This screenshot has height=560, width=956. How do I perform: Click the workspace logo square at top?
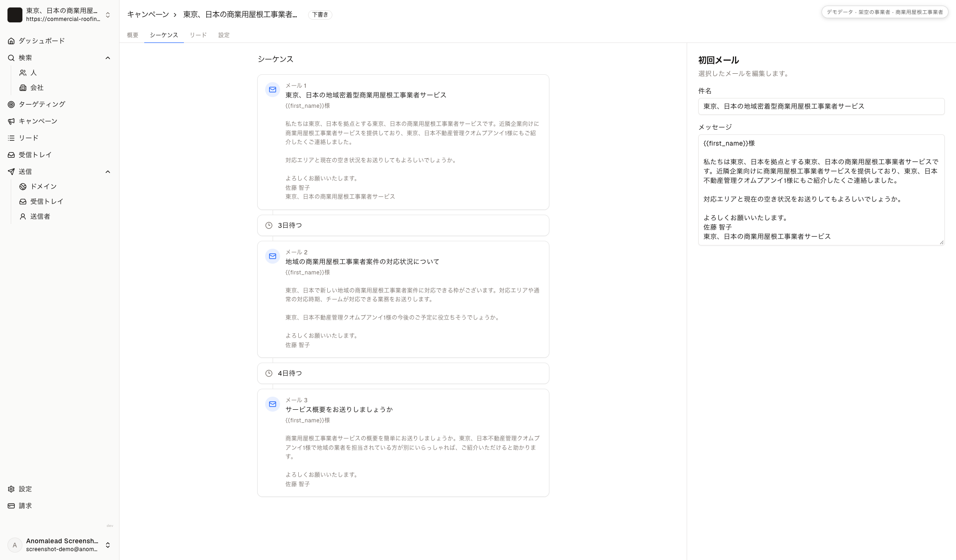(x=15, y=15)
